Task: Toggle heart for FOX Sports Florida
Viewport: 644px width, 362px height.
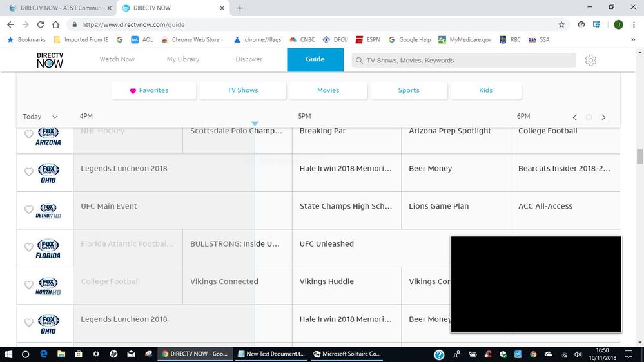Action: [x=28, y=247]
